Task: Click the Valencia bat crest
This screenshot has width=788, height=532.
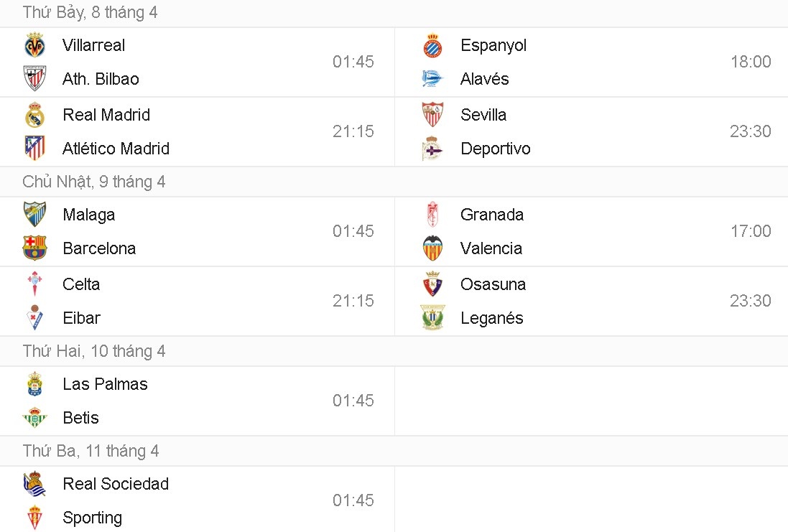Action: point(432,248)
